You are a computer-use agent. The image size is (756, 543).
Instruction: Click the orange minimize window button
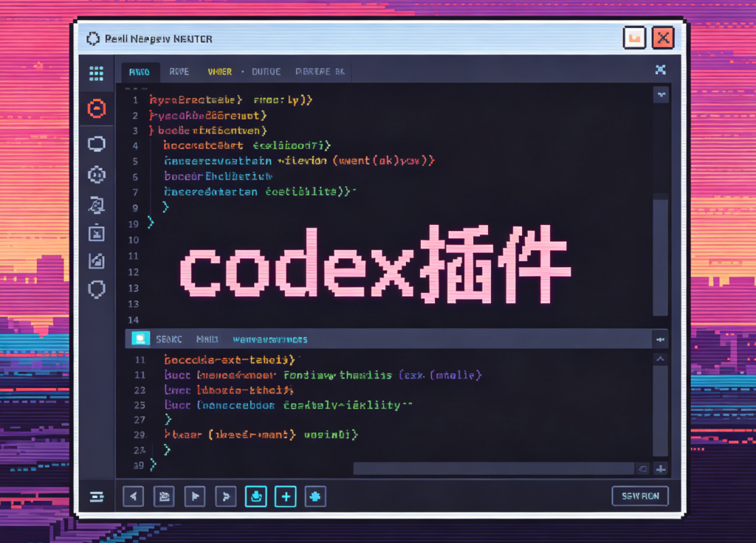coord(634,38)
